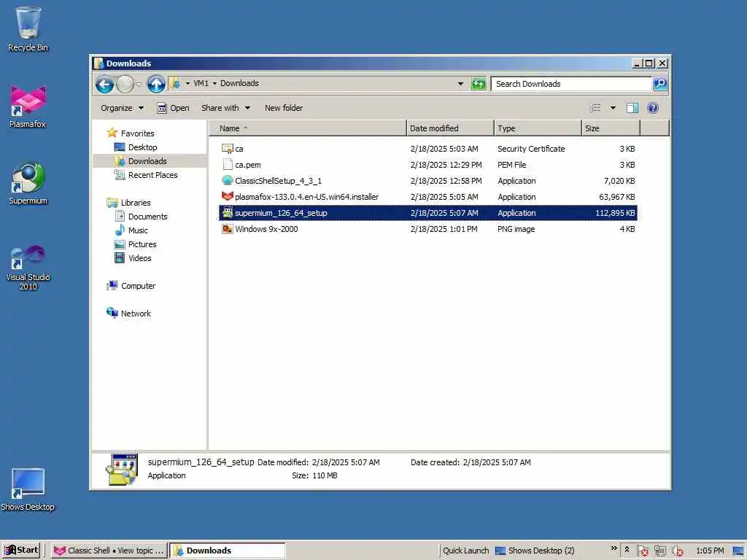Focus the Search Downloads field
747x560 pixels.
(571, 84)
